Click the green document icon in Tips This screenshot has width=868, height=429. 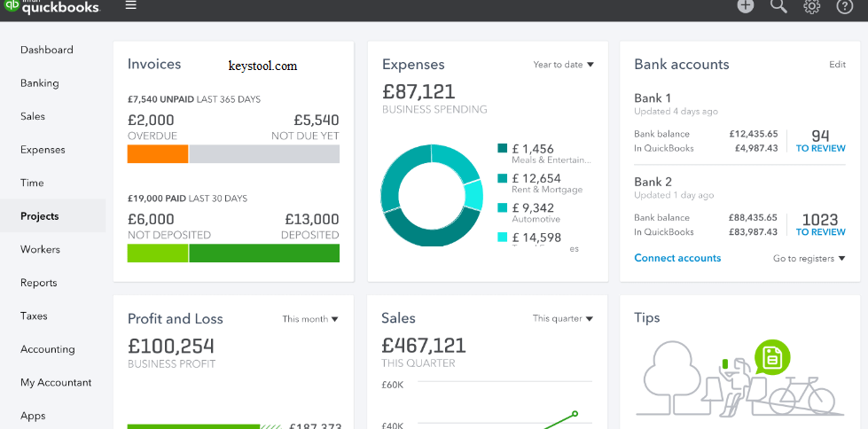coord(772,357)
